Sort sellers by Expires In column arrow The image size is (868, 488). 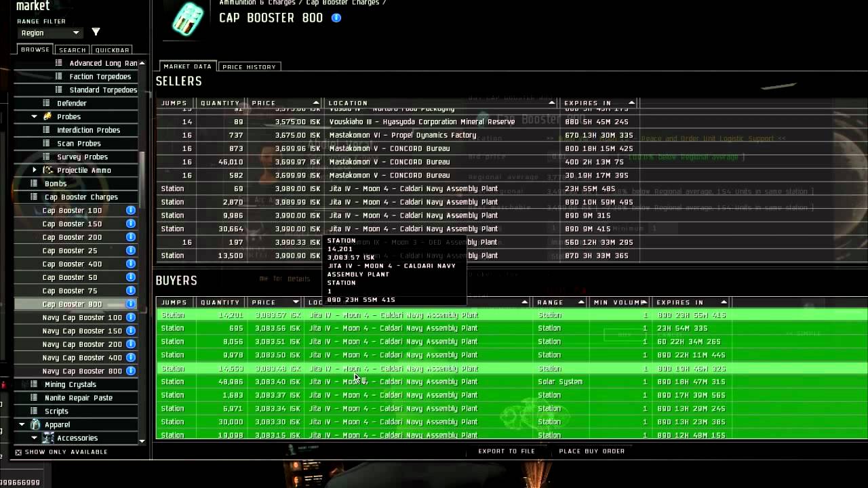click(x=631, y=103)
